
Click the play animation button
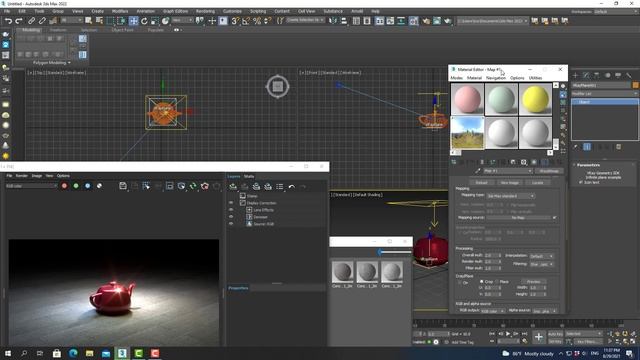[508, 334]
